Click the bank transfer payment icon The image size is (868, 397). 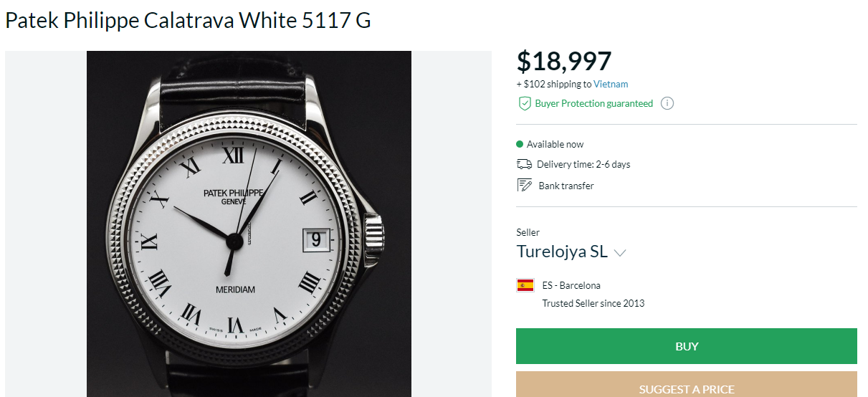524,186
